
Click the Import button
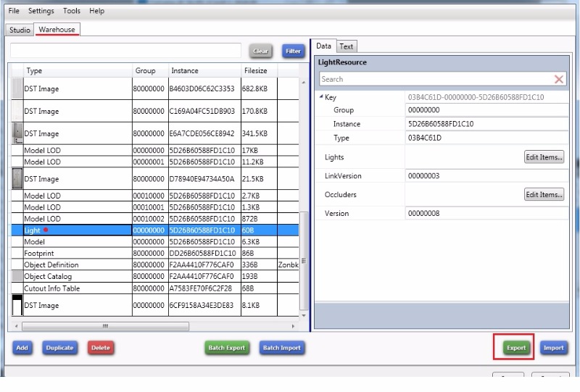[553, 348]
